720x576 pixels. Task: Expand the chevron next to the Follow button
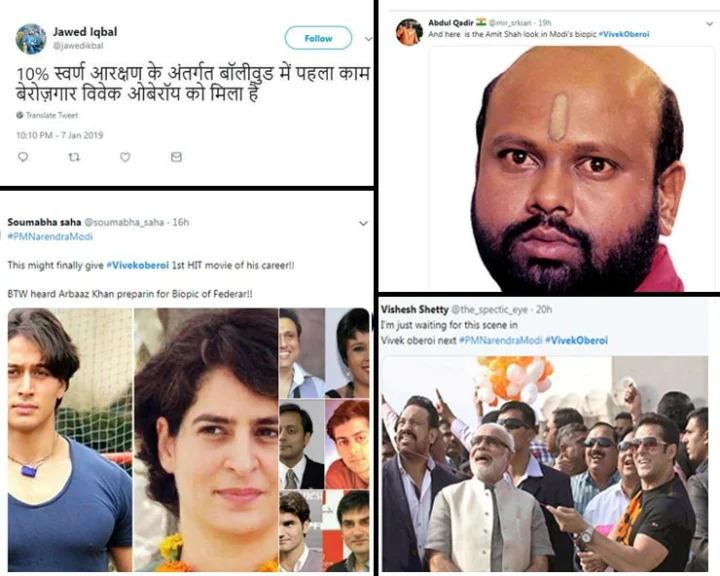click(368, 39)
